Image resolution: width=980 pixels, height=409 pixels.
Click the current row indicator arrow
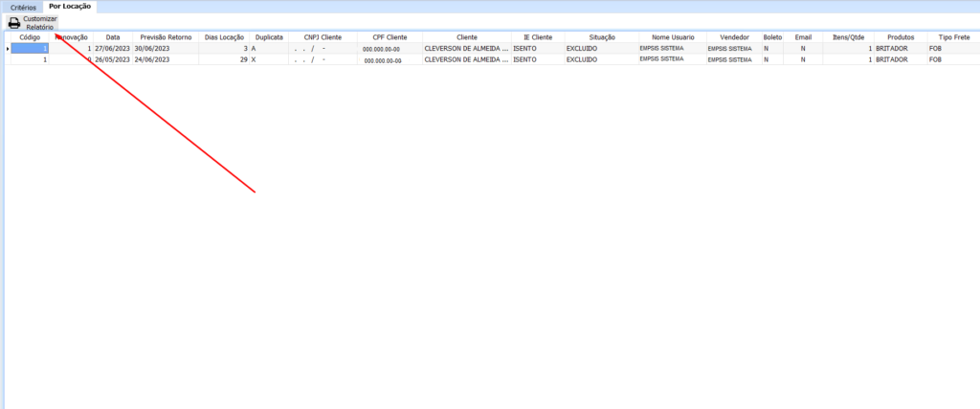coord(9,48)
